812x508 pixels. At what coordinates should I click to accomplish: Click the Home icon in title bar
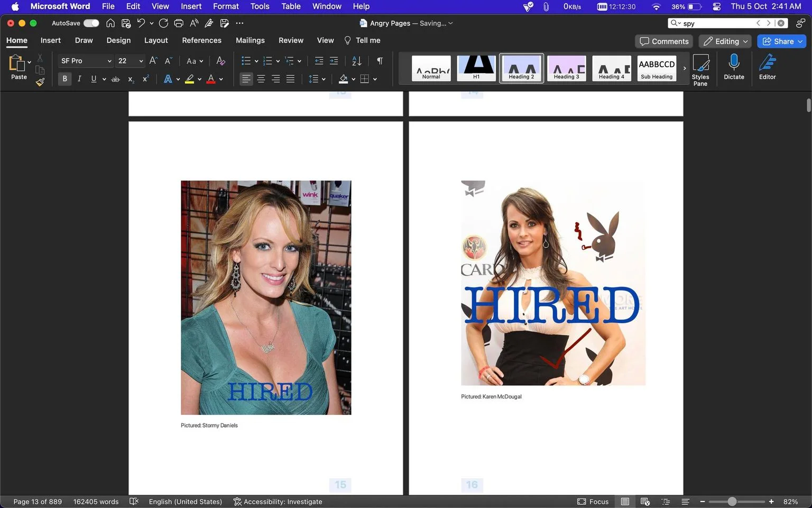(x=110, y=23)
